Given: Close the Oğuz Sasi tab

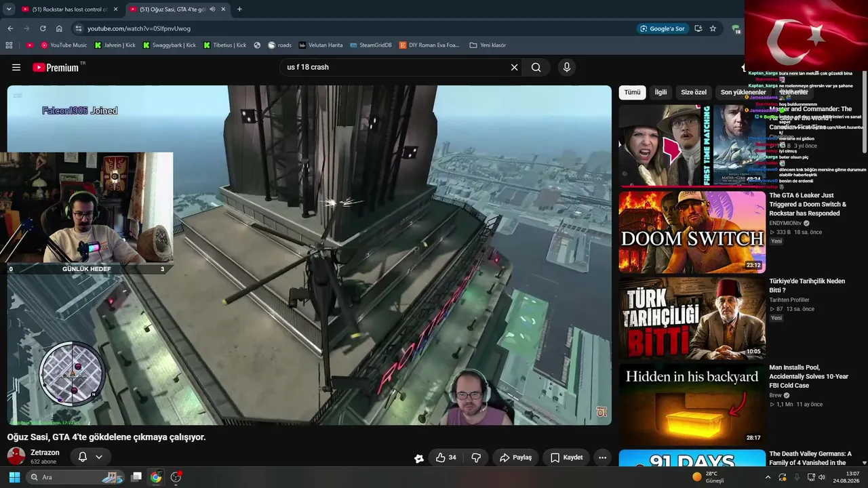Looking at the screenshot, I should (223, 9).
